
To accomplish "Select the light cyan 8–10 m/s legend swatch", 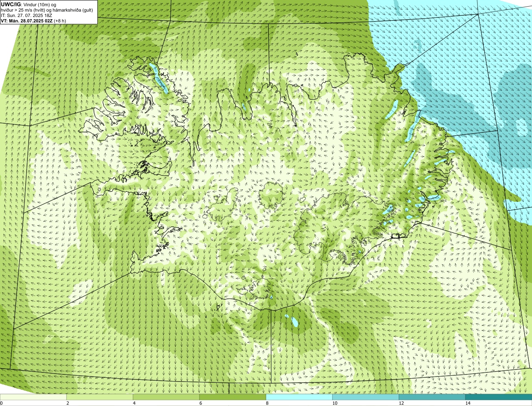I will 299,397.
